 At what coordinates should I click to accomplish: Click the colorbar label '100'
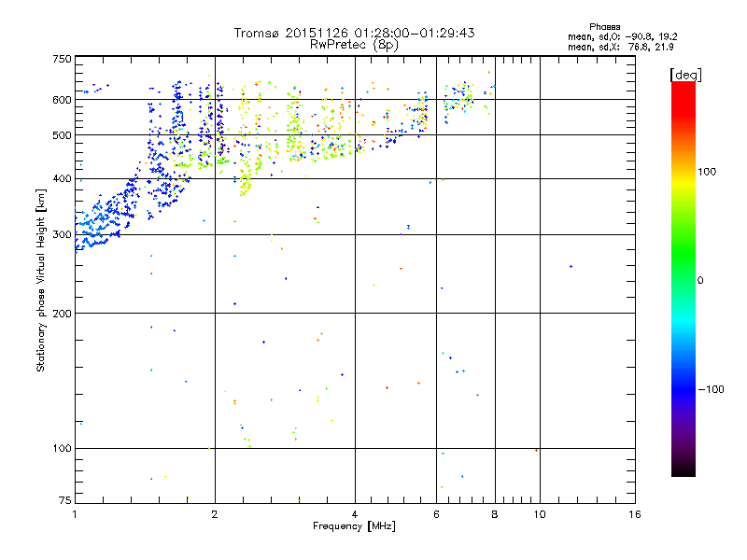tap(707, 172)
